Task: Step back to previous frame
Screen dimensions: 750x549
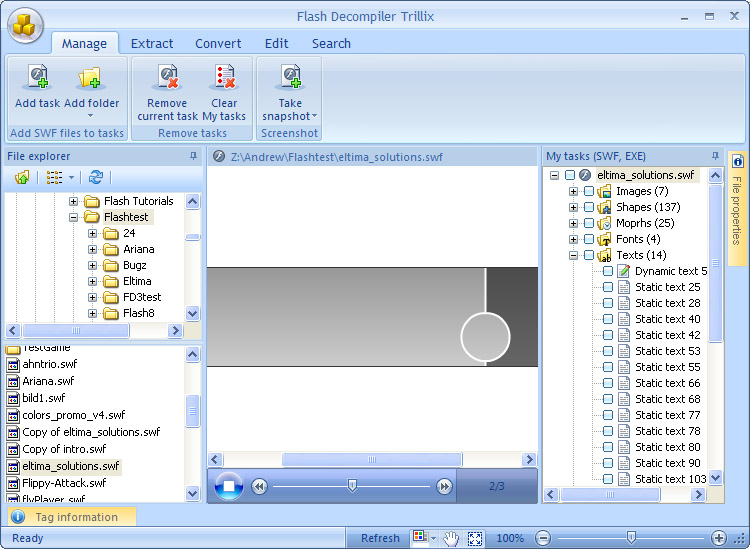Action: click(x=259, y=486)
